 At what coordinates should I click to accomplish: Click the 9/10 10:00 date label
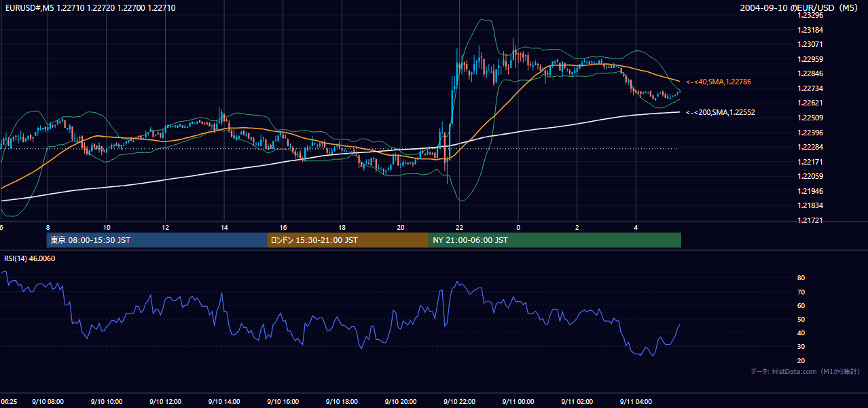coord(106,402)
